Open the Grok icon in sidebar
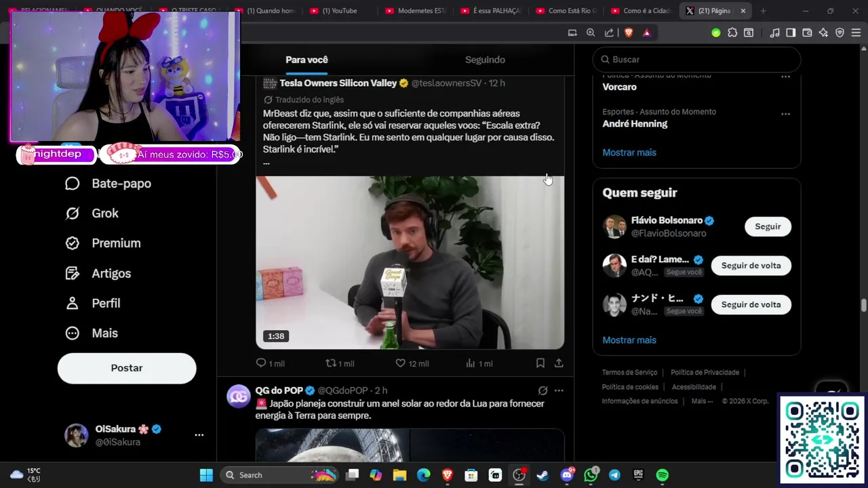Viewport: 868px width, 488px height. tap(73, 213)
